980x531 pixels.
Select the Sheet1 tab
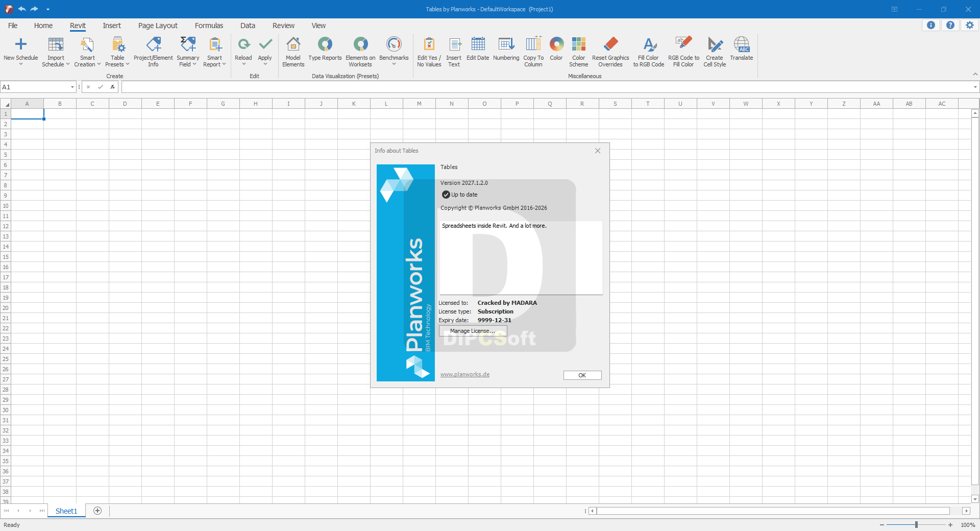coord(66,511)
